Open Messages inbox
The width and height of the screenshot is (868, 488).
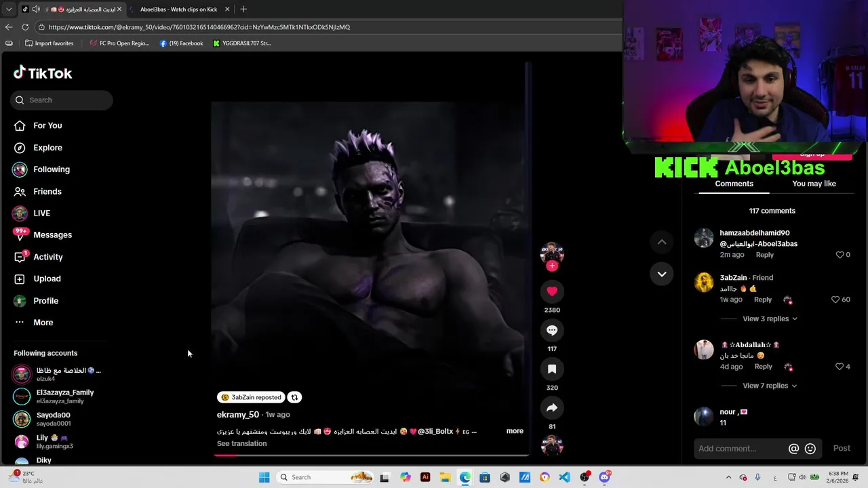tap(43, 235)
